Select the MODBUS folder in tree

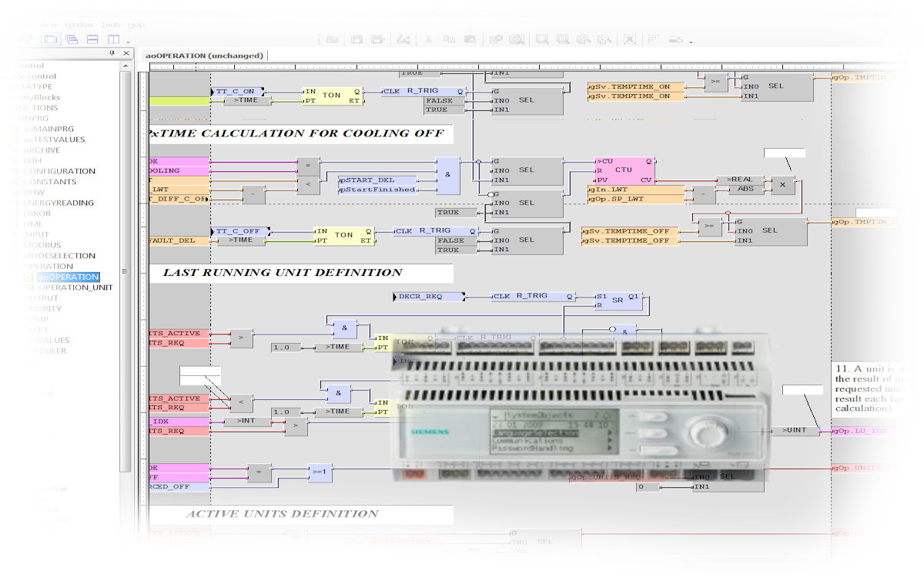tap(42, 245)
